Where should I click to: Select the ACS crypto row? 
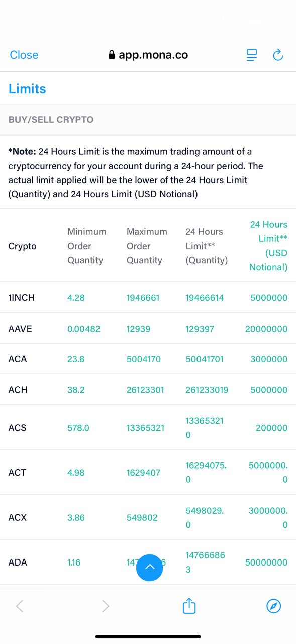pyautogui.click(x=148, y=427)
